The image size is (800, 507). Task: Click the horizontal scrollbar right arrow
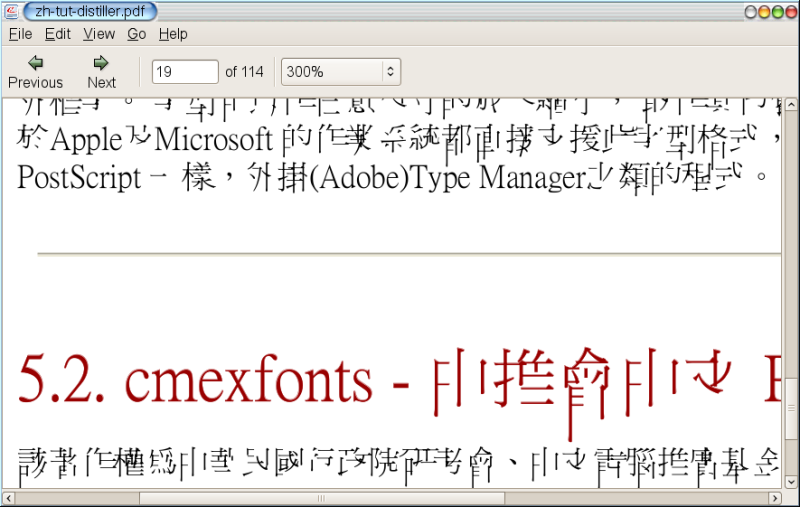(774, 498)
